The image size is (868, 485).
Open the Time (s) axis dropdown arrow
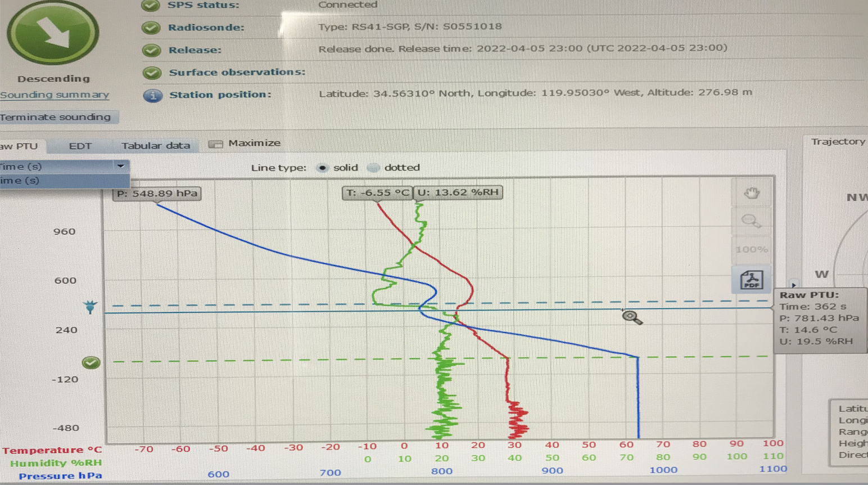(120, 166)
